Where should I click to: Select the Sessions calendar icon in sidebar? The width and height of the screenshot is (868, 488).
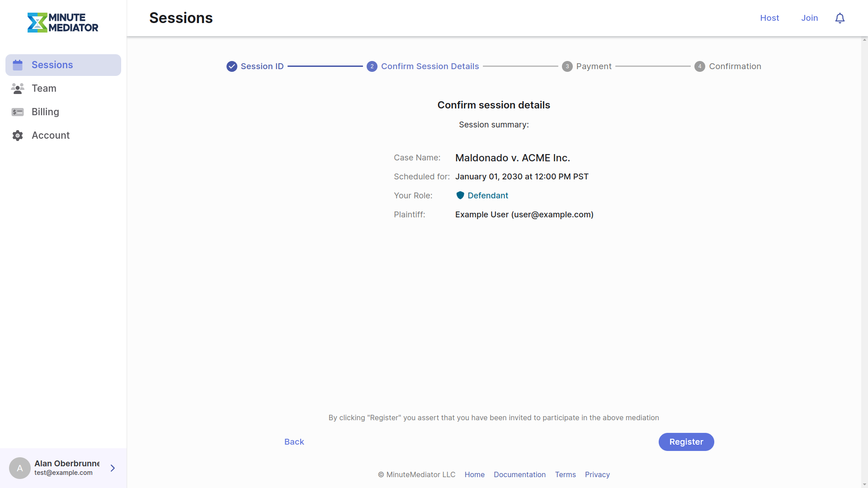[x=18, y=65]
